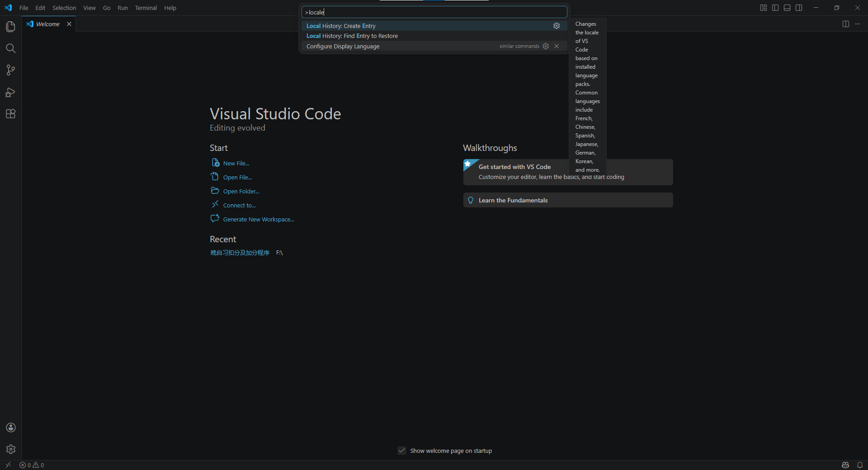Image resolution: width=868 pixels, height=470 pixels.
Task: Expand the Learn the Fundamentals walkthrough
Action: 568,200
